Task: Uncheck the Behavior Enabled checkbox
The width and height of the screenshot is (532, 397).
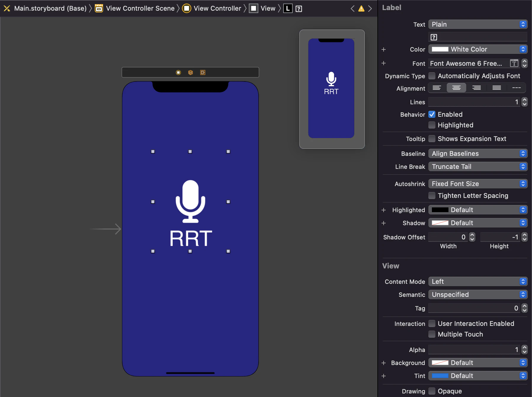Action: pyautogui.click(x=432, y=115)
